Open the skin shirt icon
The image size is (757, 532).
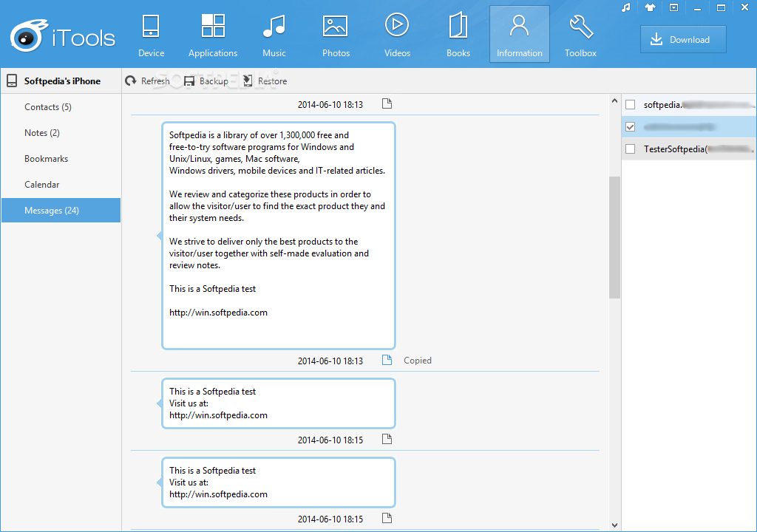click(650, 7)
